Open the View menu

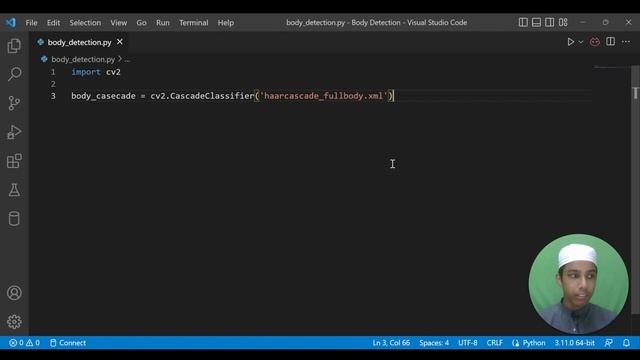point(118,23)
